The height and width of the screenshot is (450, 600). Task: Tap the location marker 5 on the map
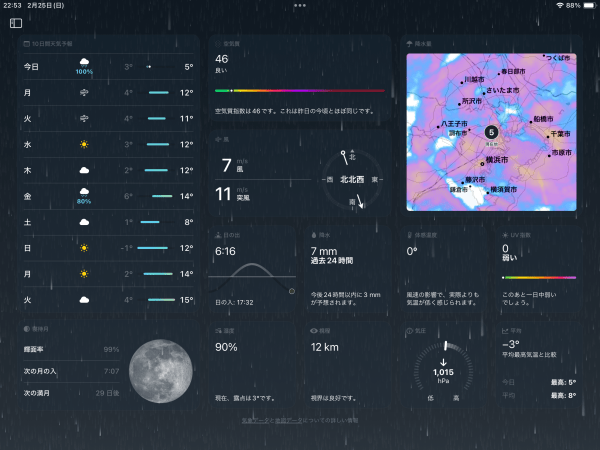(490, 131)
